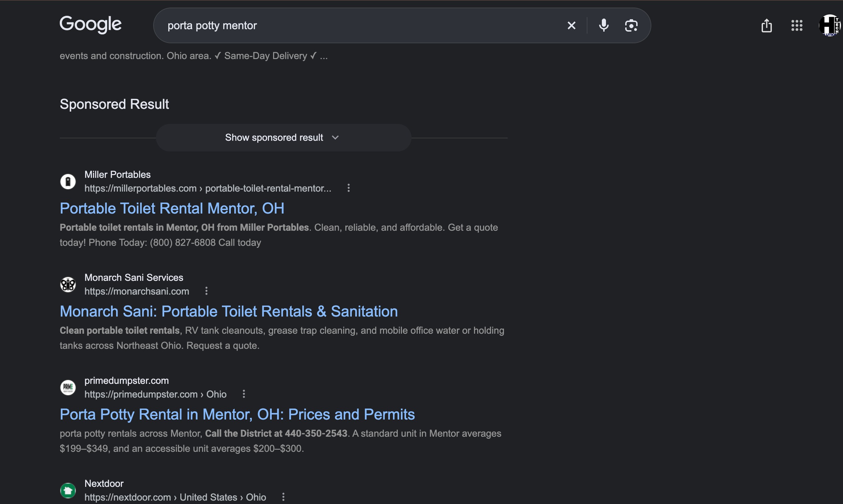
Task: Open more options for Miller Portables result
Action: [x=348, y=188]
